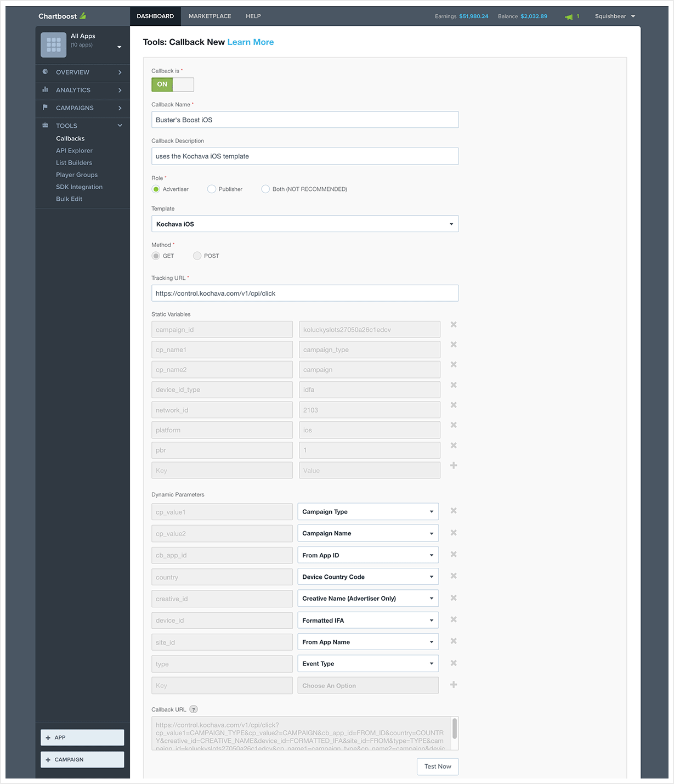Screen dimensions: 674x784
Task: Toggle the Callback ON switch
Action: tap(173, 84)
